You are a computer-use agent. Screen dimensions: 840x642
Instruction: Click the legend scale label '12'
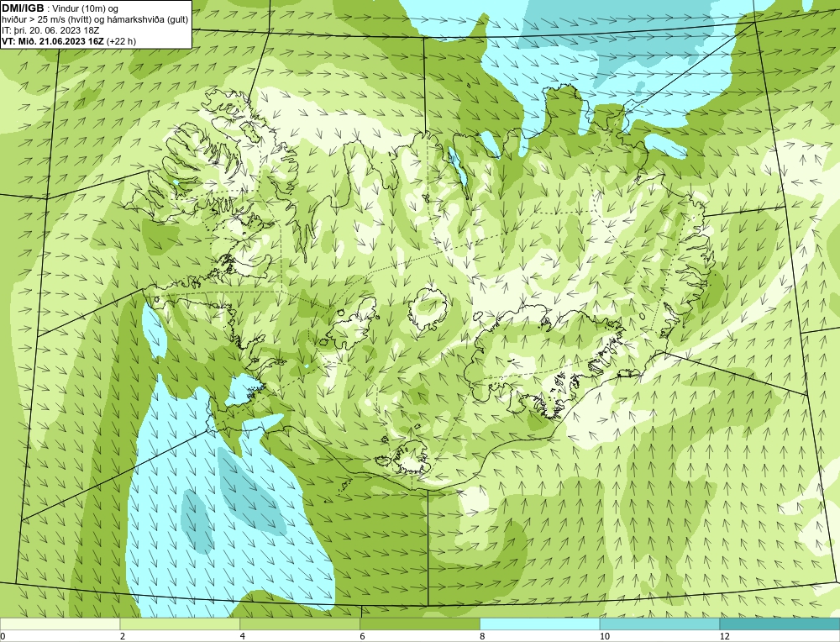tap(725, 636)
